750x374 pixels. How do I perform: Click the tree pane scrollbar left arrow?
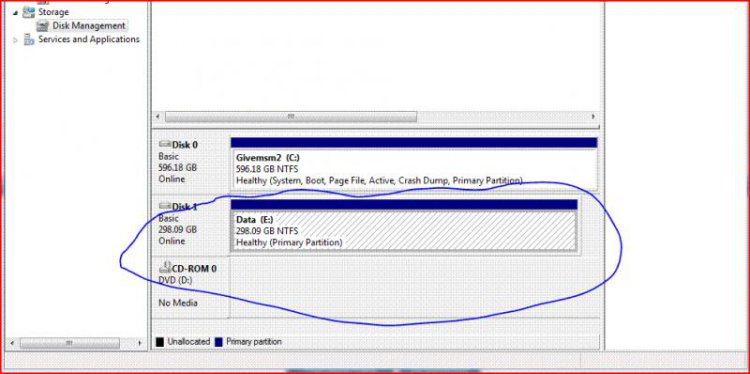[12, 343]
